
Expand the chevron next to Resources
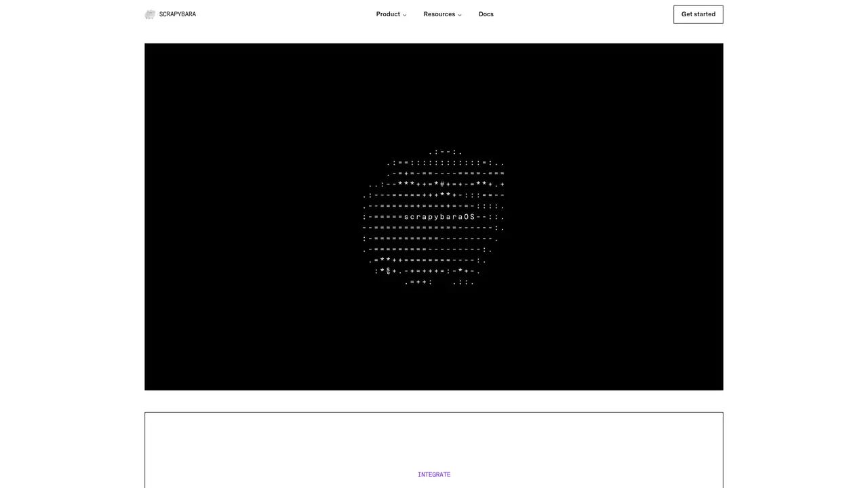point(460,15)
